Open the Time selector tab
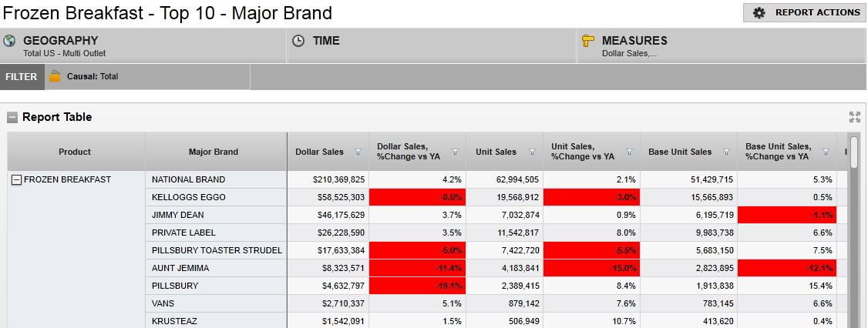The image size is (868, 328). pyautogui.click(x=432, y=46)
